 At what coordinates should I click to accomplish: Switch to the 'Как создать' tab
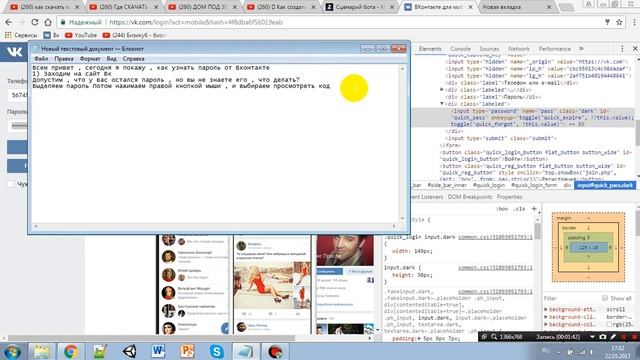pyautogui.click(x=281, y=7)
